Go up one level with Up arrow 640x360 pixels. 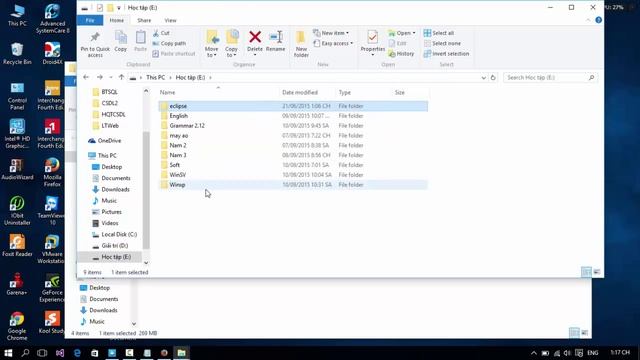pos(121,77)
